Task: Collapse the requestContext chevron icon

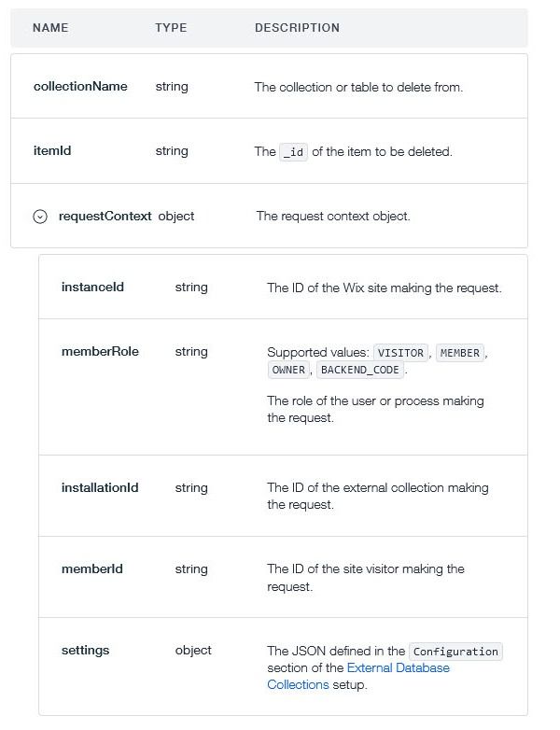Action: 40,217
